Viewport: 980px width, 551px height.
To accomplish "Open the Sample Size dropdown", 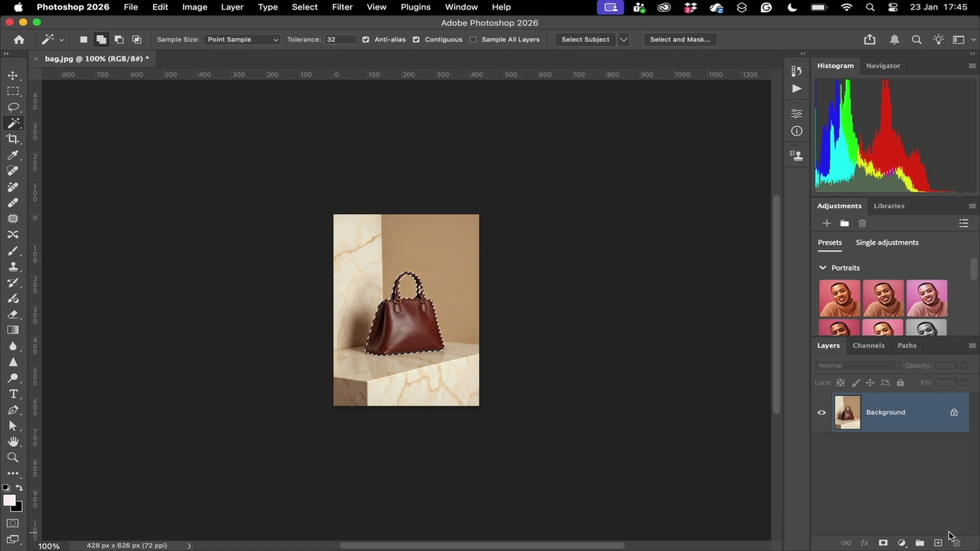I will pos(241,39).
